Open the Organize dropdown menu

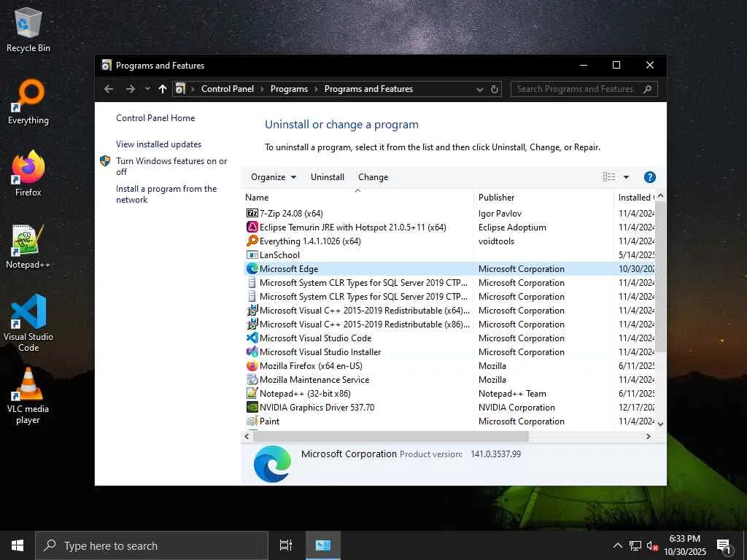point(274,177)
